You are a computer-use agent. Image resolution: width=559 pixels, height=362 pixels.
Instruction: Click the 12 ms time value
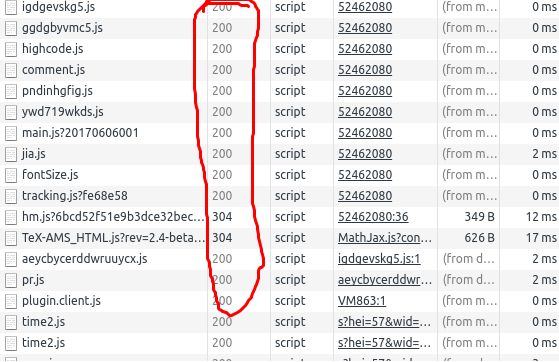541,217
